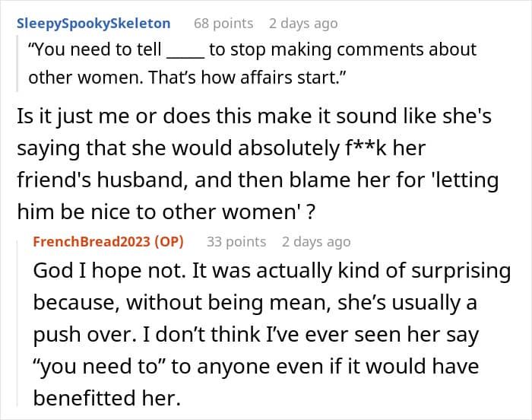Click the 33 points score
Viewport: 532px width, 420px height.
(x=236, y=242)
